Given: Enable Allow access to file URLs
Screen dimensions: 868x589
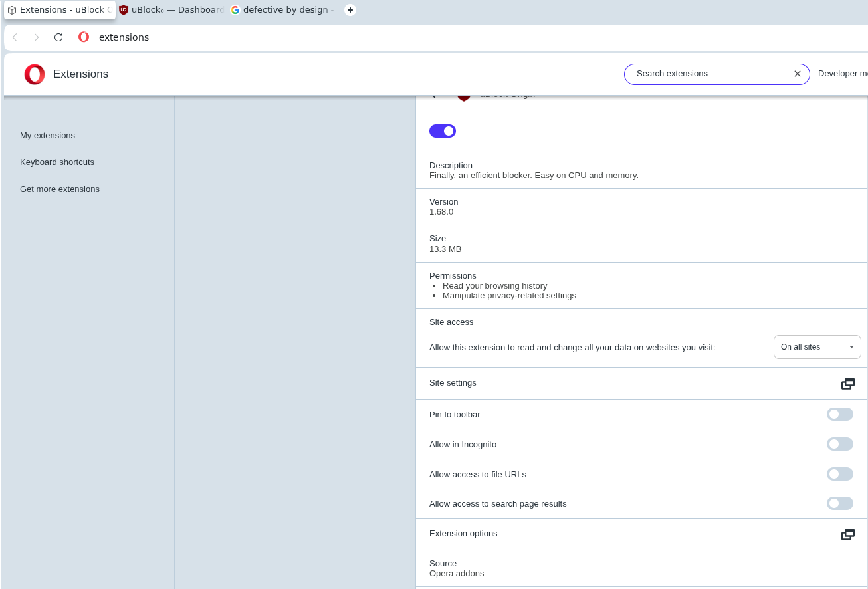Looking at the screenshot, I should coord(839,474).
